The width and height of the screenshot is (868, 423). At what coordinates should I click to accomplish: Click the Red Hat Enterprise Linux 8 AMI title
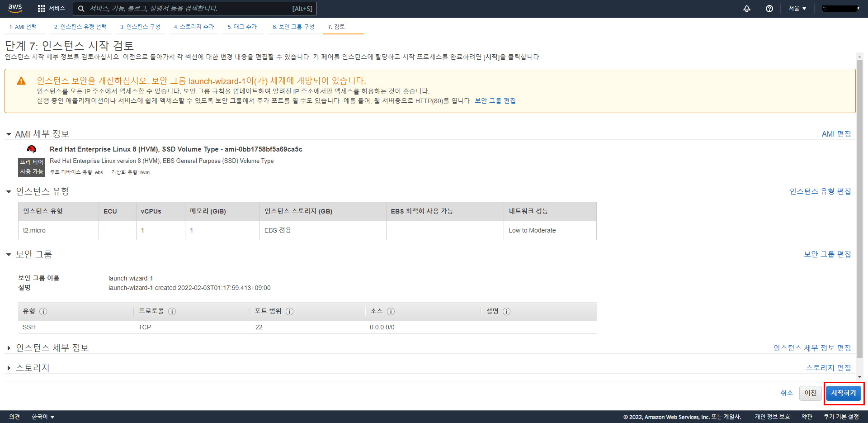point(176,149)
